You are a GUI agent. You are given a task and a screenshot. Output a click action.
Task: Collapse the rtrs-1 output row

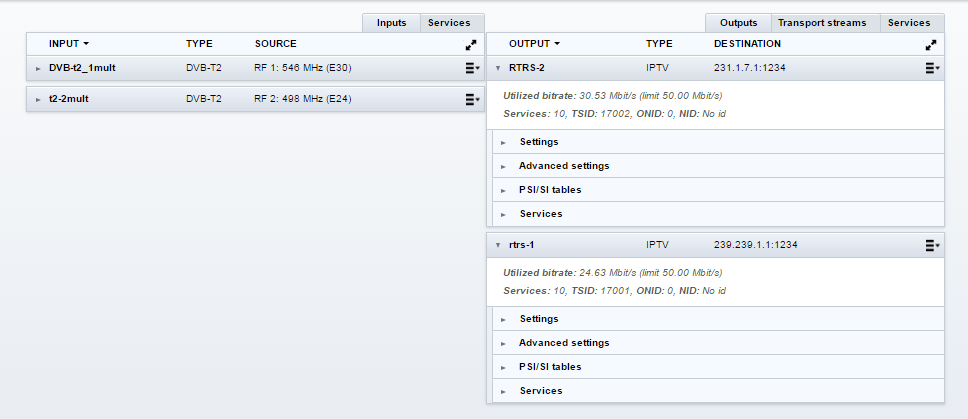(498, 245)
